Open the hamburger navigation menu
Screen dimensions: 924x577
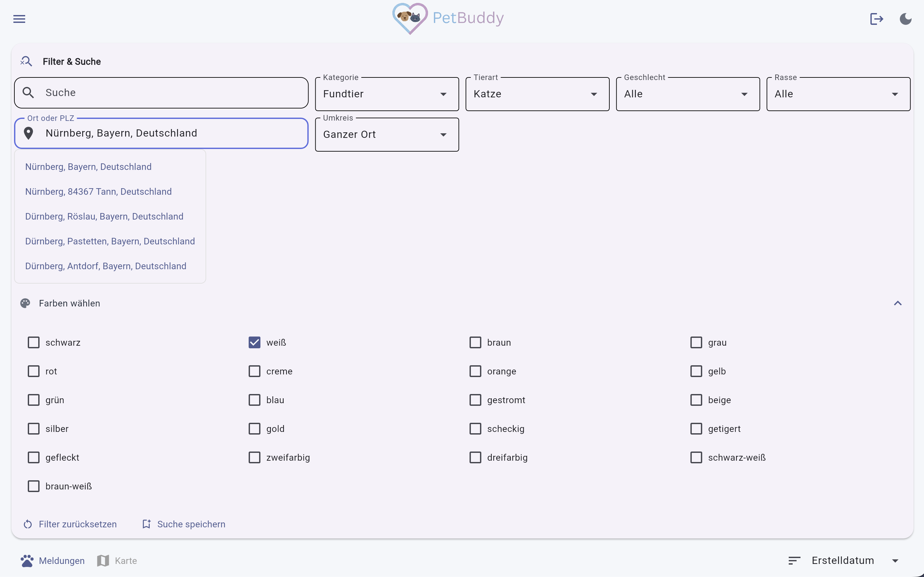19,19
